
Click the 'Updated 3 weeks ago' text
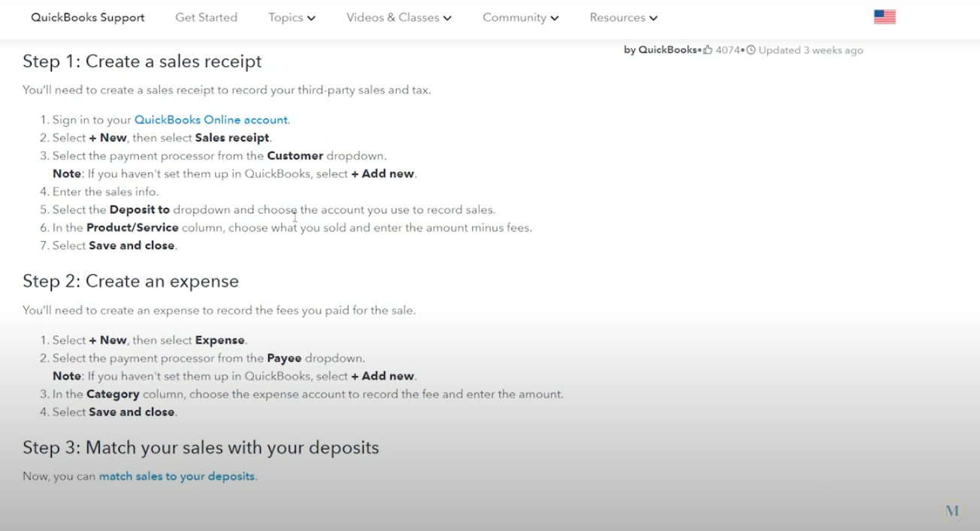[x=811, y=50]
